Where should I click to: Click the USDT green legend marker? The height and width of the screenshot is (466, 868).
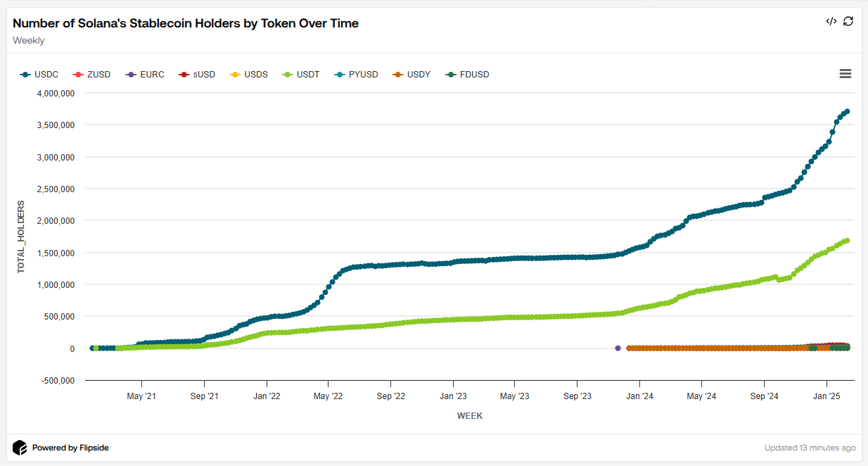point(288,75)
